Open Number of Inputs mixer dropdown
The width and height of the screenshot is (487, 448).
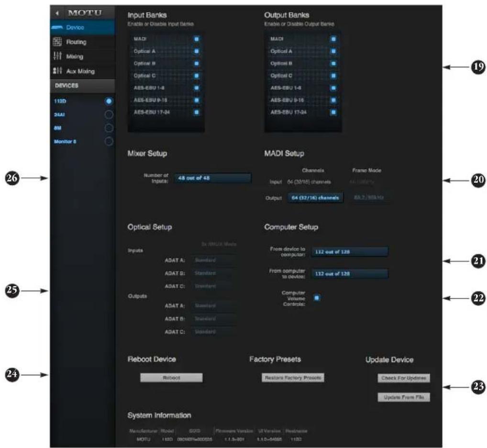coord(212,178)
